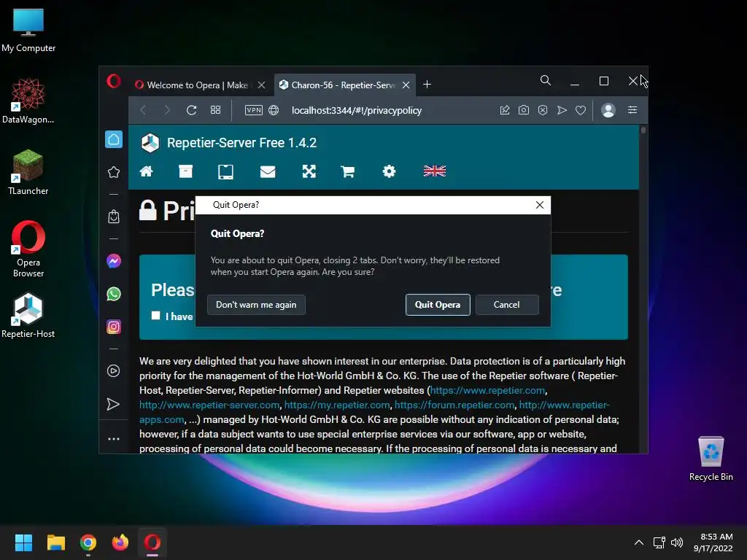
Task: Open the sidebar shopping bag icon
Action: point(113,217)
